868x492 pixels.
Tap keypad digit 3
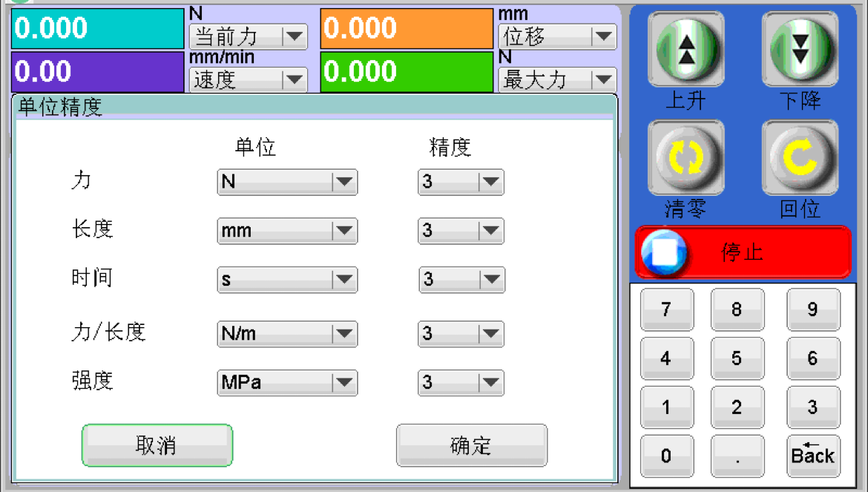[x=812, y=407]
